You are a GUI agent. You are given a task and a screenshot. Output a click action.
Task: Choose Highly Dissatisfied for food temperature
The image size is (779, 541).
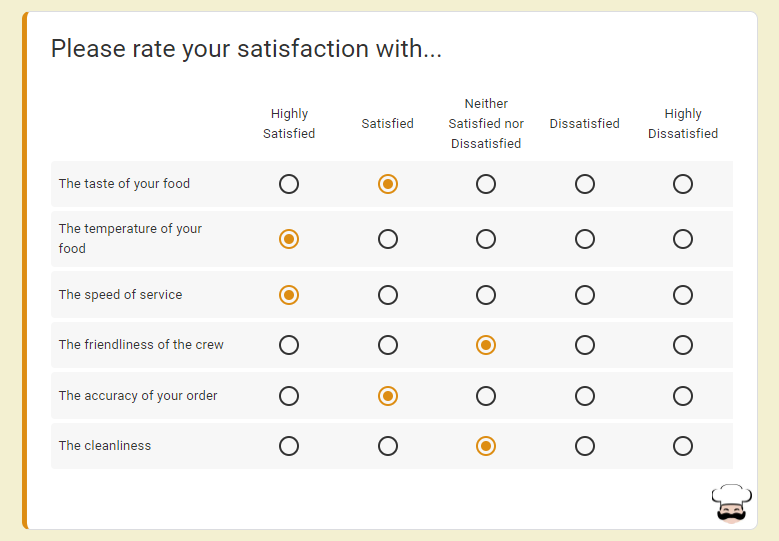point(683,239)
